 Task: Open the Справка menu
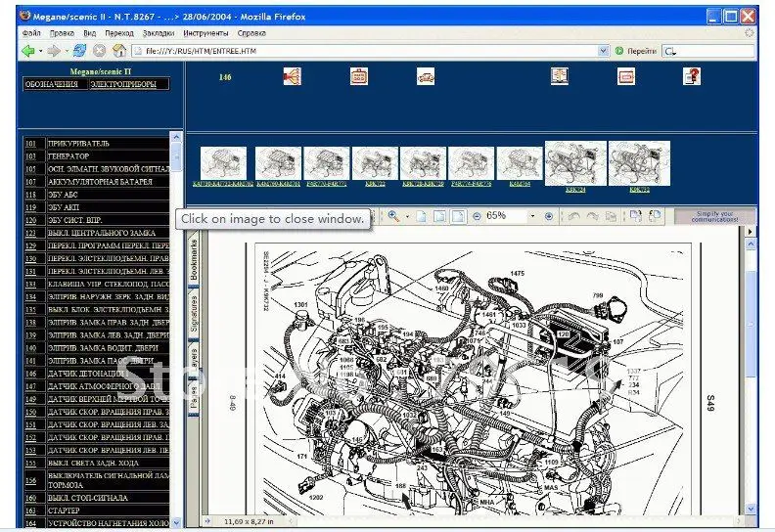251,33
